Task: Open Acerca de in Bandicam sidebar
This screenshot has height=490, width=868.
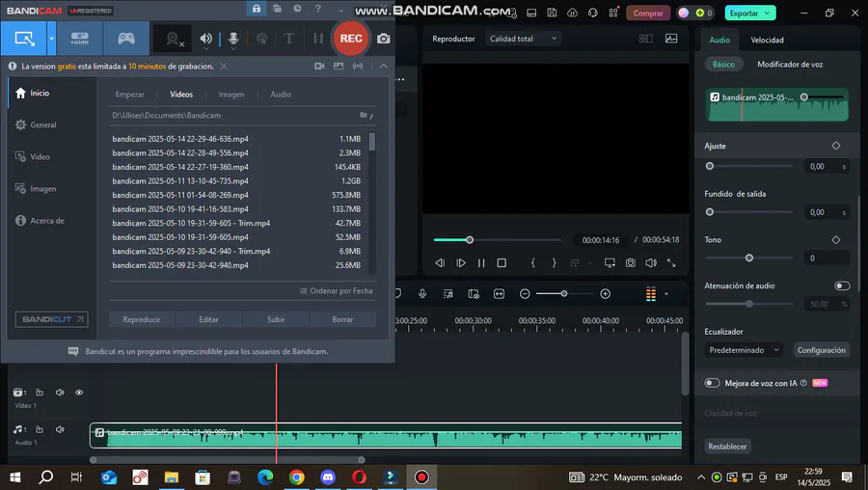Action: (x=47, y=220)
